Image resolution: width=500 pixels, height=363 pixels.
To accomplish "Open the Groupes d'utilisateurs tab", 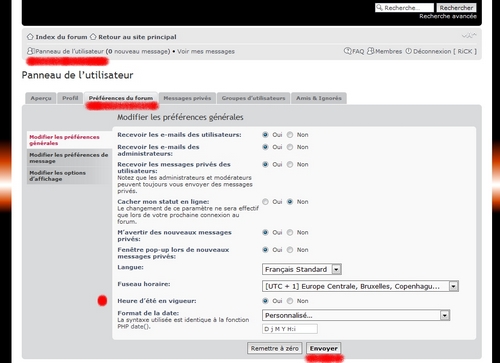I will (x=253, y=98).
